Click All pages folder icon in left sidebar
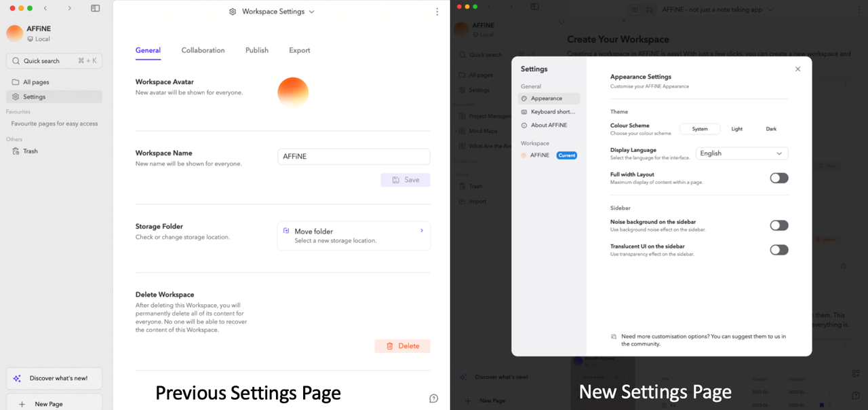This screenshot has width=868, height=410. 16,82
